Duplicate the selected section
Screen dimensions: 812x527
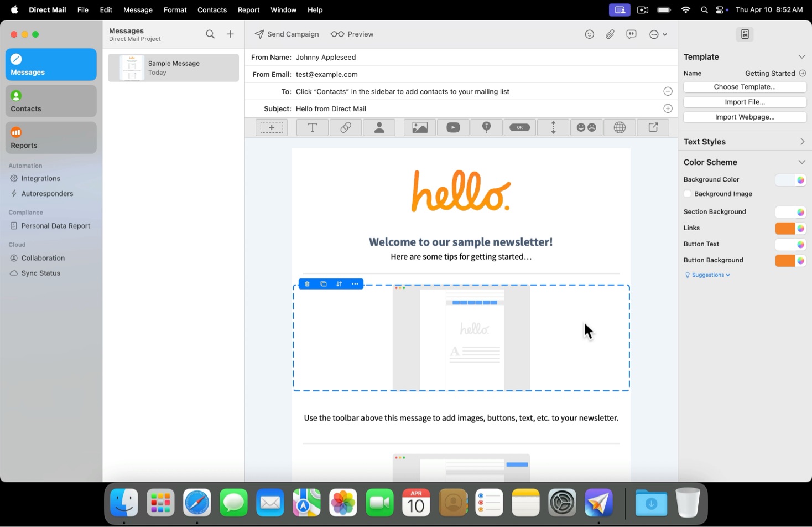click(x=324, y=284)
